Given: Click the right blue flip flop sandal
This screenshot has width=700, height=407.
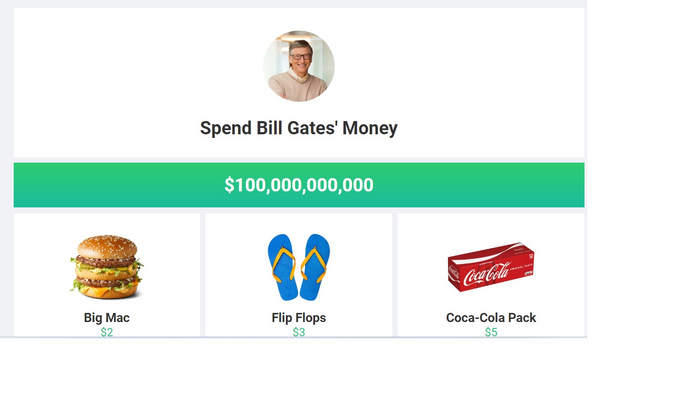Looking at the screenshot, I should (315, 267).
